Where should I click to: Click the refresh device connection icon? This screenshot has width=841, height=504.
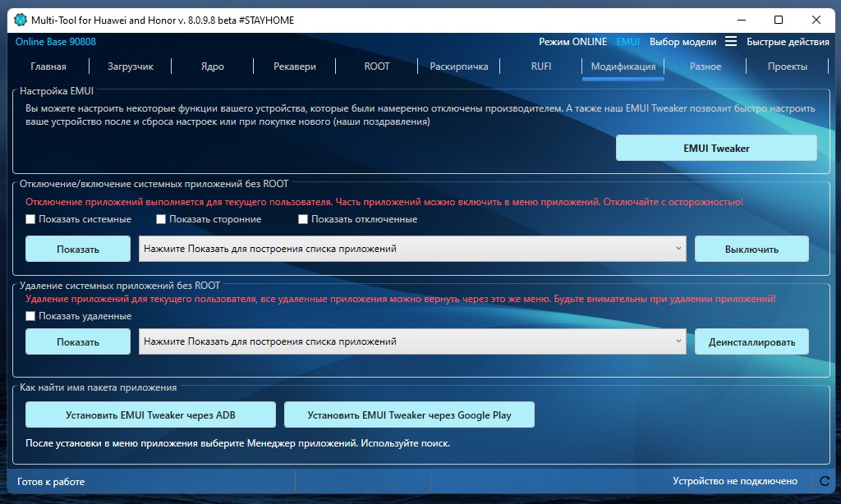click(x=825, y=481)
